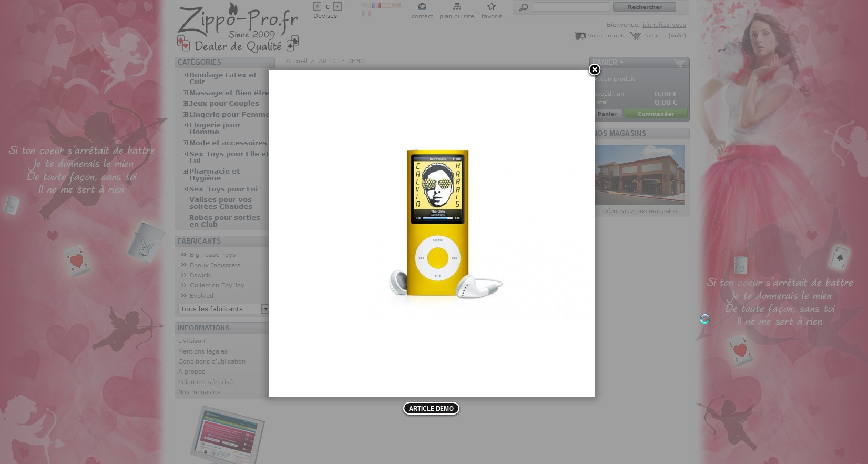Open the contact envelope icon

422,6
